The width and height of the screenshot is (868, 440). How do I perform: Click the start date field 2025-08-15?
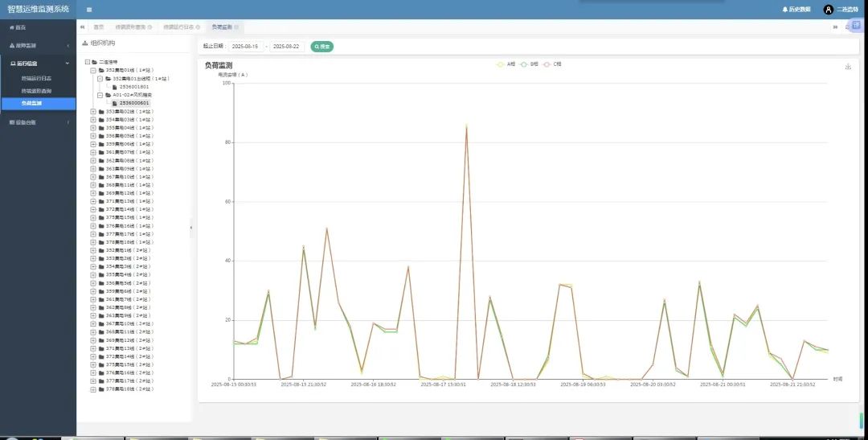pos(245,47)
